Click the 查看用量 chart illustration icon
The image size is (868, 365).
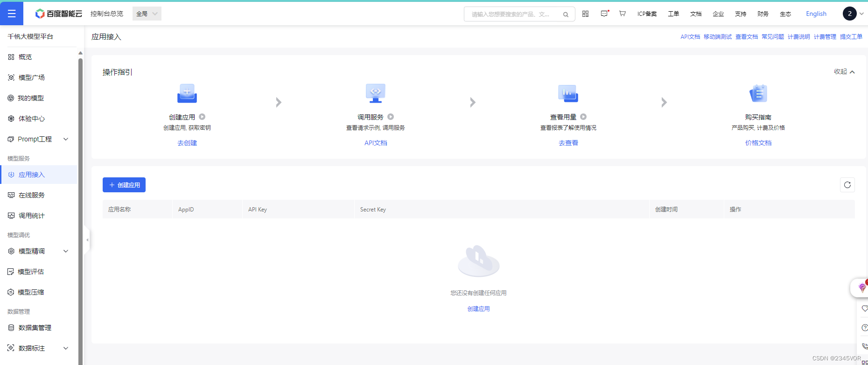pos(568,93)
